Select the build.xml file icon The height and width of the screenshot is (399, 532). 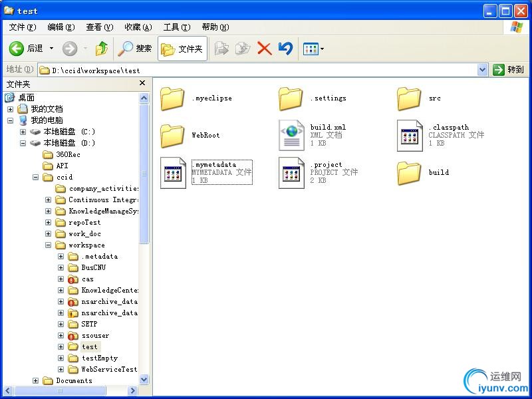tap(291, 135)
